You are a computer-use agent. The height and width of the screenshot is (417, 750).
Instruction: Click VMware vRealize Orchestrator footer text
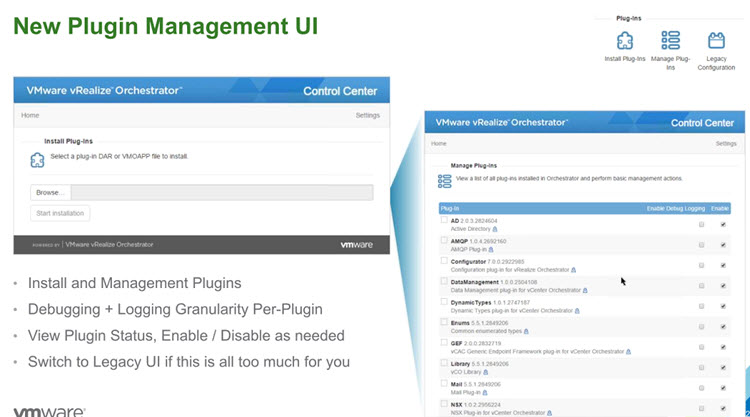point(109,244)
